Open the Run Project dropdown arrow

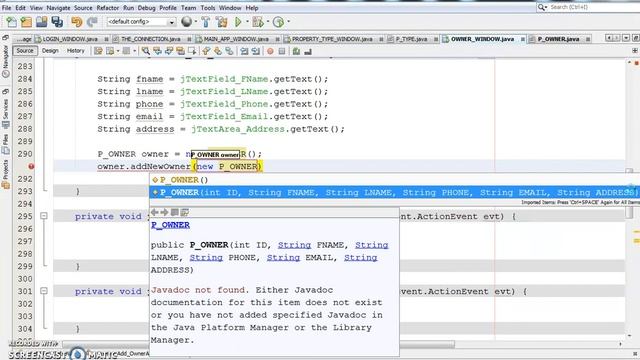(x=247, y=22)
